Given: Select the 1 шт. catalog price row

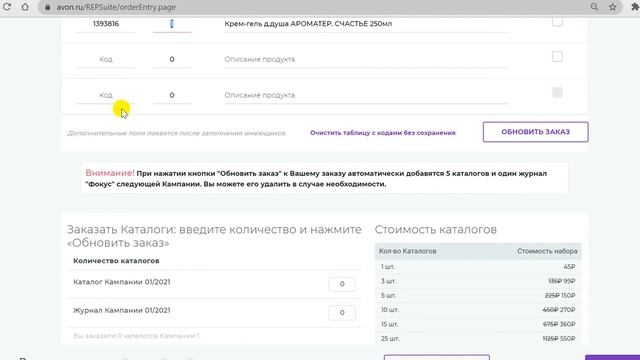Looking at the screenshot, I should (478, 267).
